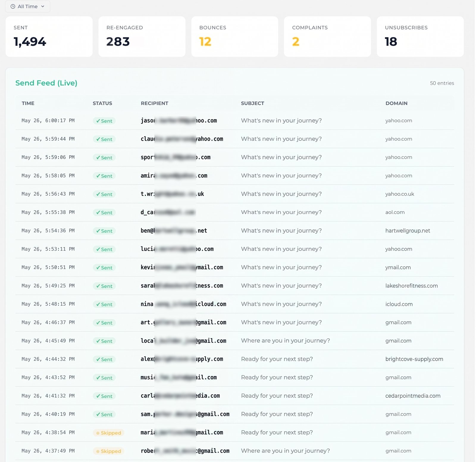Sort by the STATUS column header
The width and height of the screenshot is (476, 462).
102,103
